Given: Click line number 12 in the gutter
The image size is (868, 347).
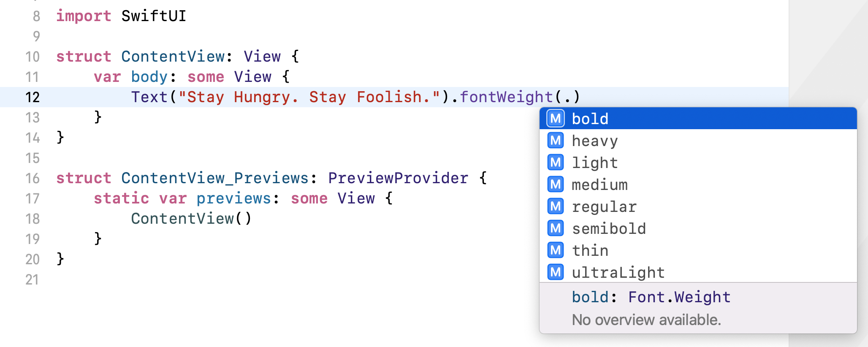Looking at the screenshot, I should (33, 97).
